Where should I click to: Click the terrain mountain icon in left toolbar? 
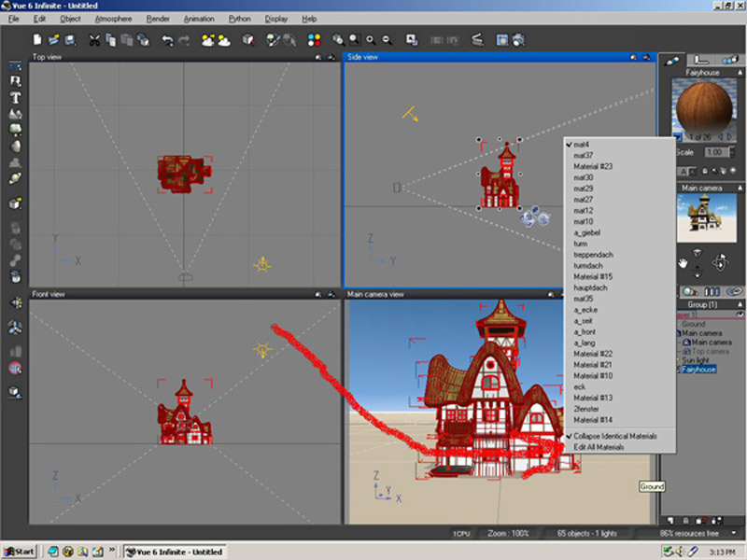(x=16, y=114)
